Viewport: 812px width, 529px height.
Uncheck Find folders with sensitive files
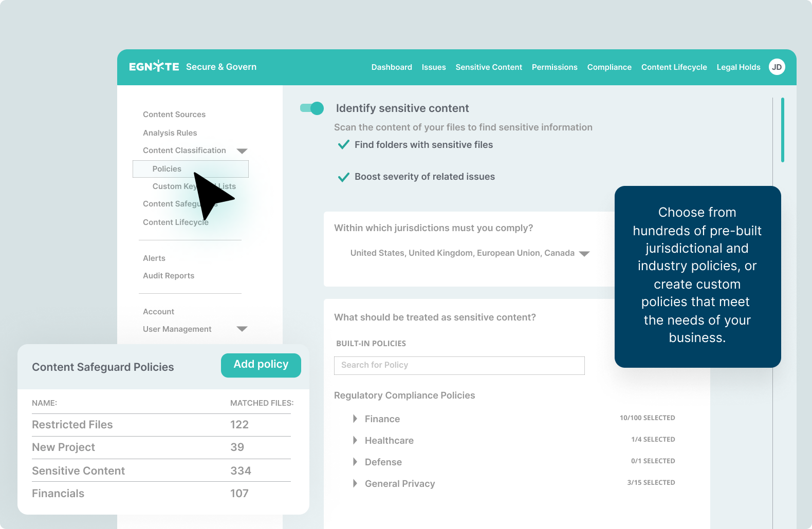click(343, 145)
